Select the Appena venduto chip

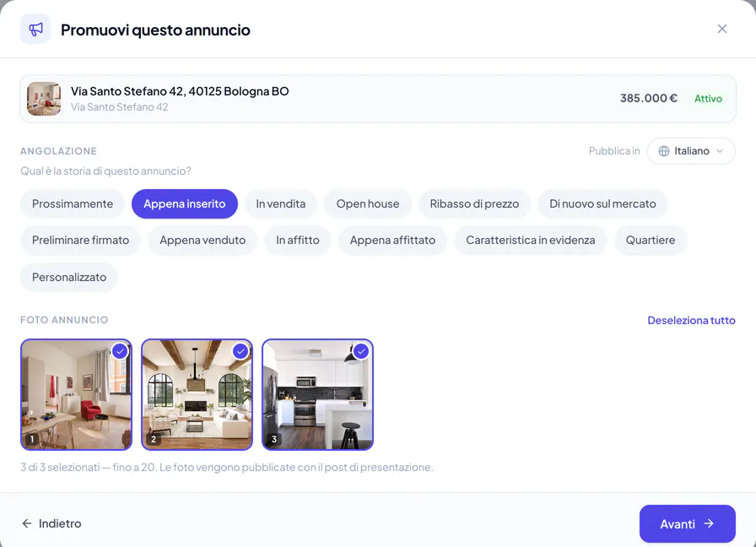point(202,241)
